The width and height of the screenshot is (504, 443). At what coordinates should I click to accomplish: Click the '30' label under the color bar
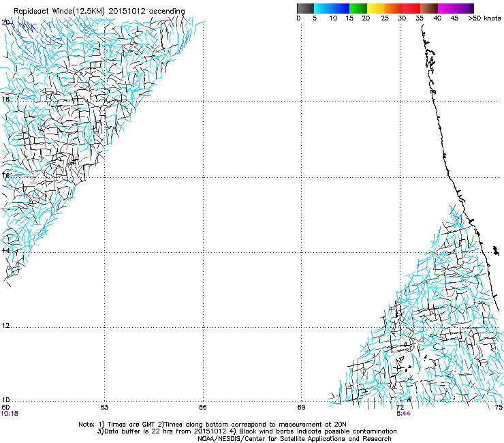(402, 18)
